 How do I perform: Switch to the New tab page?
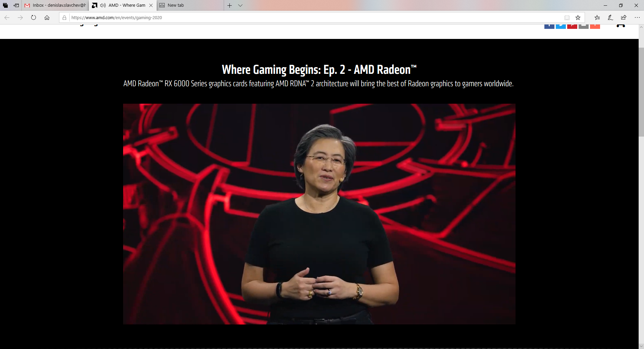click(190, 5)
